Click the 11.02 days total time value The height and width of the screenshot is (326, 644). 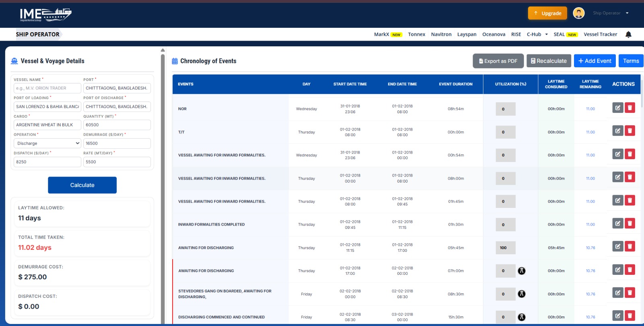(x=35, y=247)
